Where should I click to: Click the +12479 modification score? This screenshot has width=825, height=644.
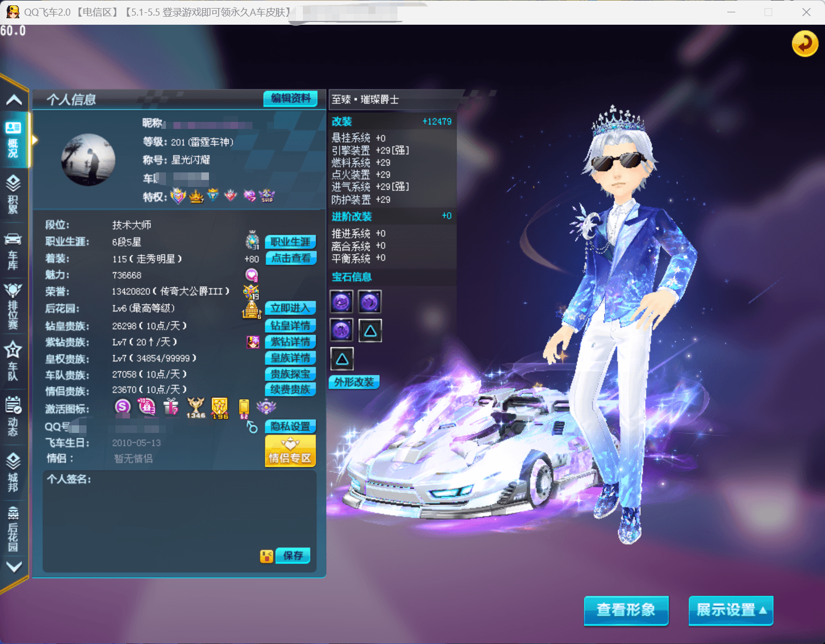click(437, 121)
